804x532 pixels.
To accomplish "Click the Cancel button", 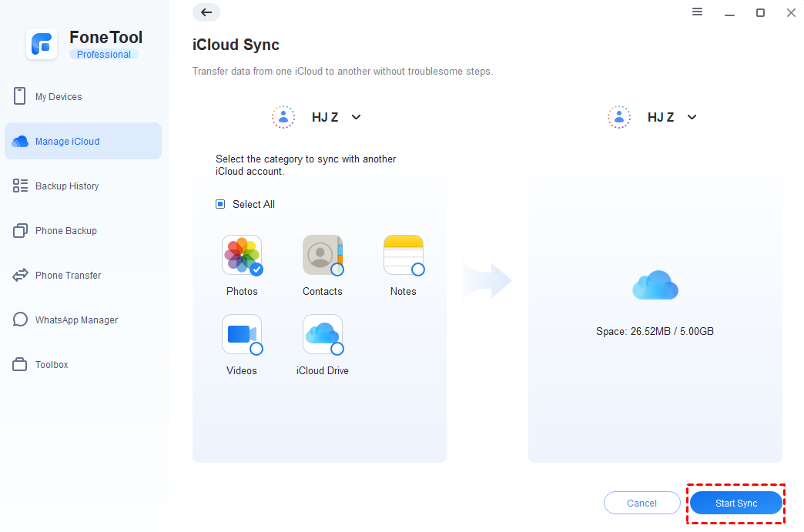I will 642,502.
